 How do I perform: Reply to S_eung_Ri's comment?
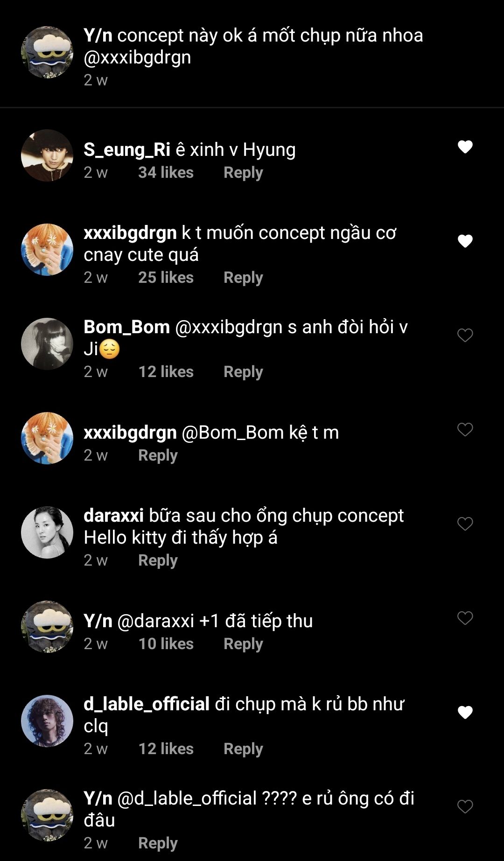pos(243,173)
